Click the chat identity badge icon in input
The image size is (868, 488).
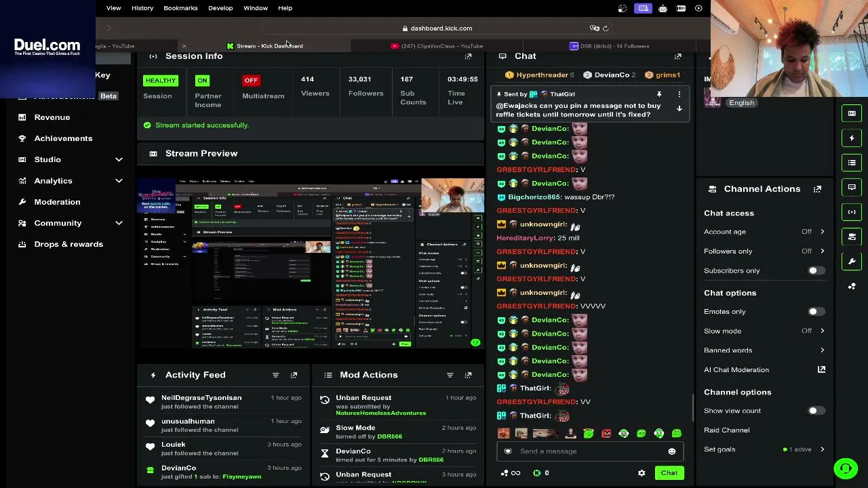pos(508,451)
